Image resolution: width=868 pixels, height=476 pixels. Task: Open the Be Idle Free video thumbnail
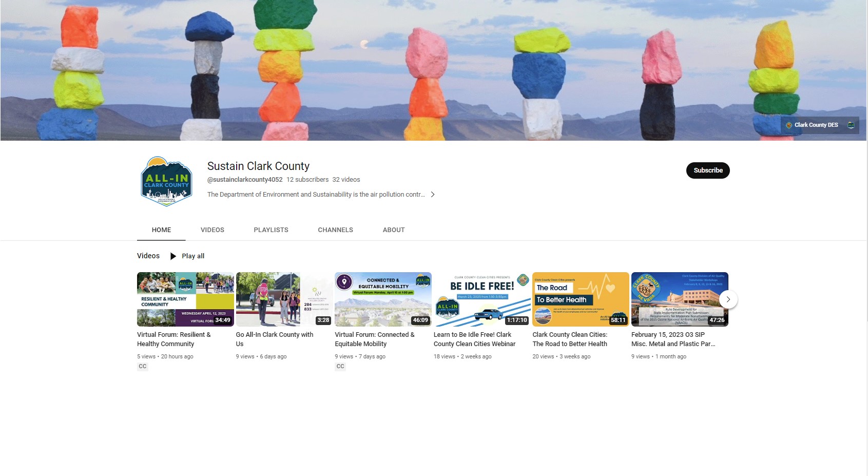(x=481, y=299)
